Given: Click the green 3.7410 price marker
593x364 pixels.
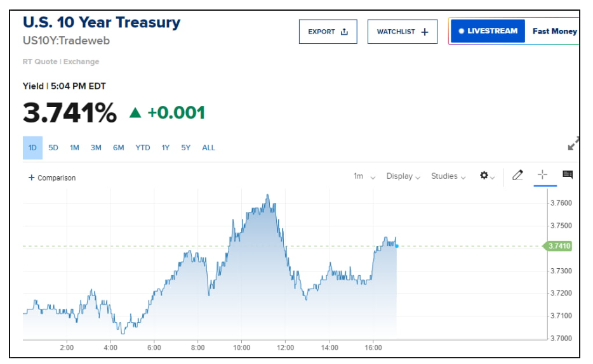Looking at the screenshot, I should click(x=558, y=246).
